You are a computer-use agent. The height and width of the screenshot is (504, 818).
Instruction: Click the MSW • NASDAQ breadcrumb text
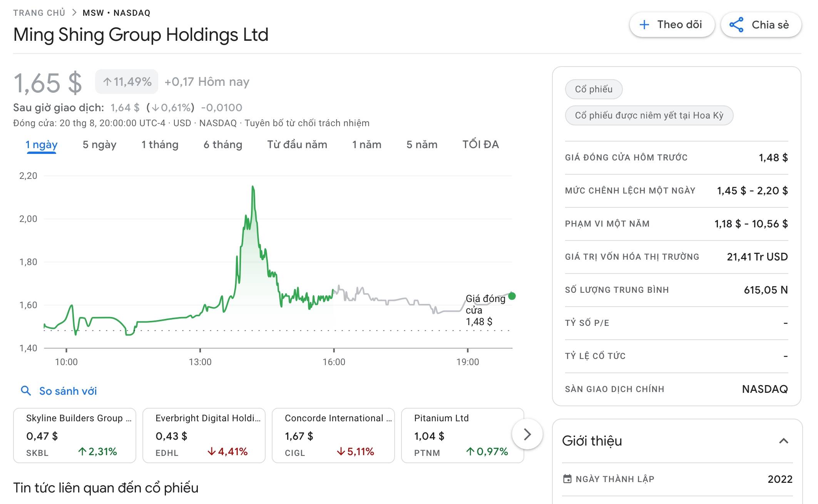[116, 13]
